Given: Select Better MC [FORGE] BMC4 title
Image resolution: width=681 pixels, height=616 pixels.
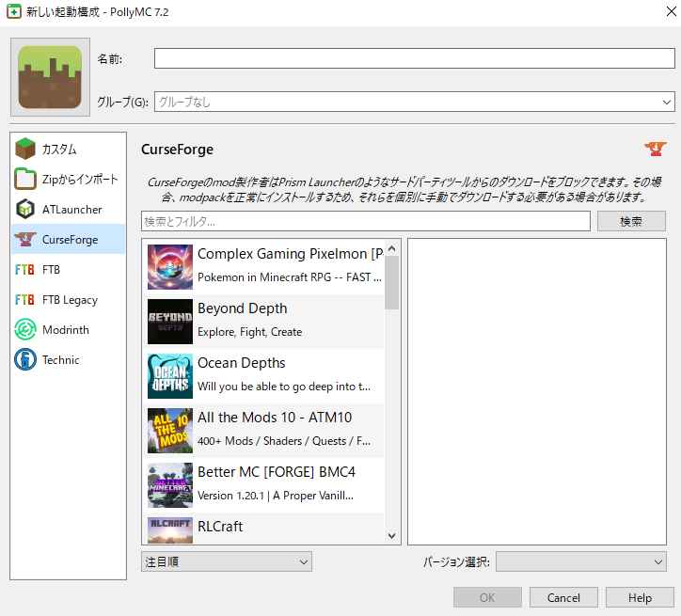Looking at the screenshot, I should [x=277, y=472].
